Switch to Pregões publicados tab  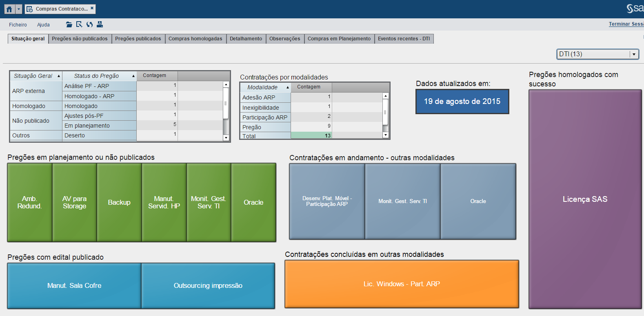[138, 39]
